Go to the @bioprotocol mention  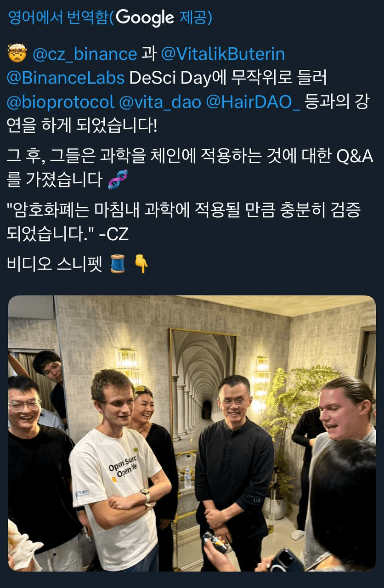pos(61,102)
